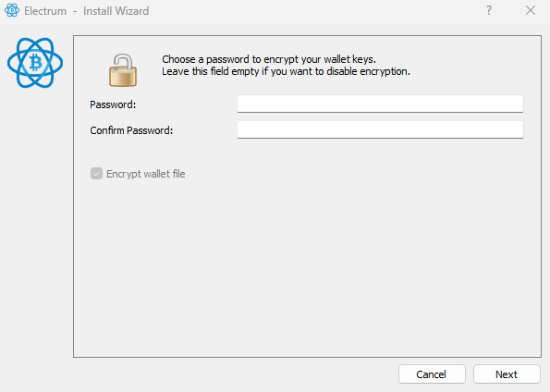Focus the Confirm Password input field

pyautogui.click(x=380, y=129)
